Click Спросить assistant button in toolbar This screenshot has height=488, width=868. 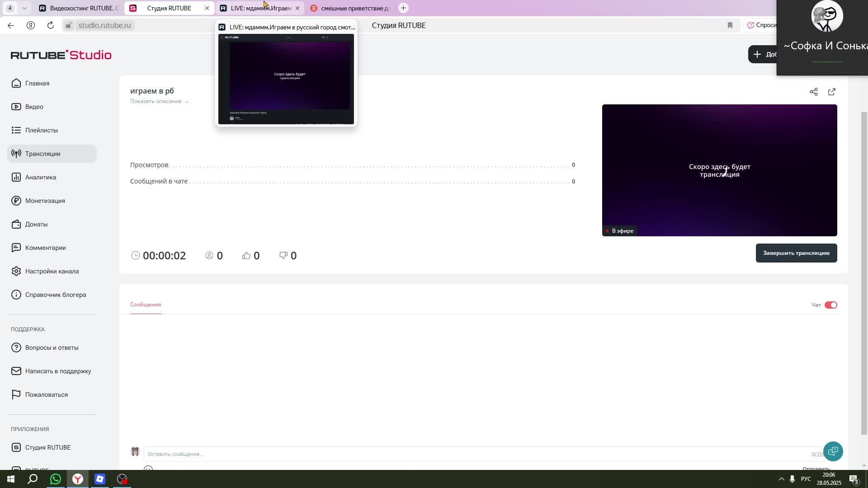click(x=760, y=25)
